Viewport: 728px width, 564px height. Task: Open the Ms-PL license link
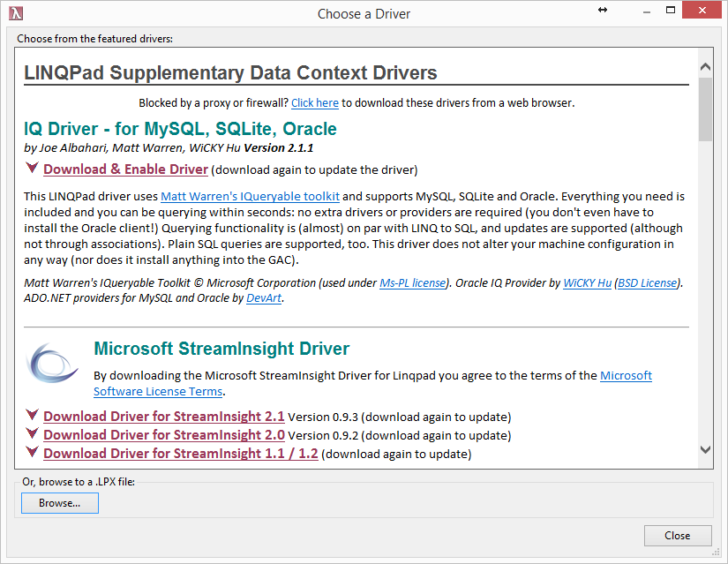tap(412, 283)
